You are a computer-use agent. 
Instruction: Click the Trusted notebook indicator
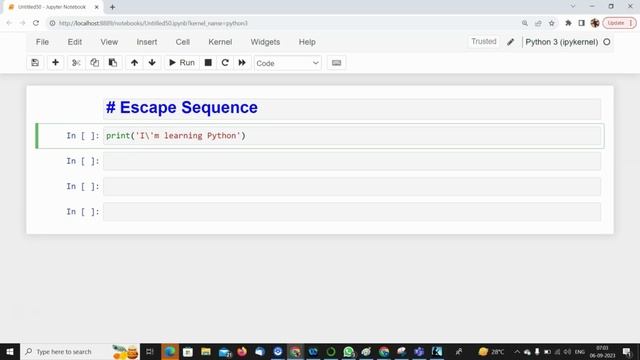point(484,42)
